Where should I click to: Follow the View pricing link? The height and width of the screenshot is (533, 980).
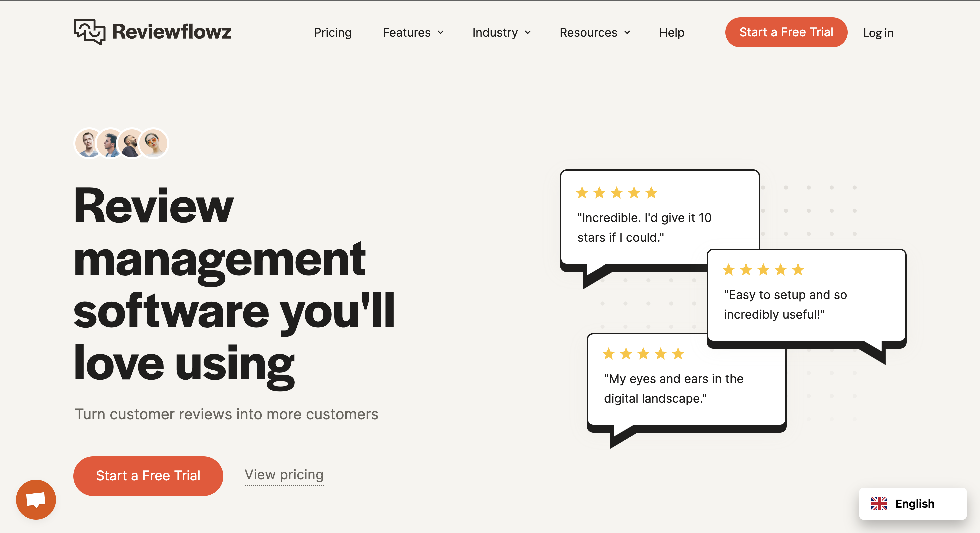pos(284,475)
